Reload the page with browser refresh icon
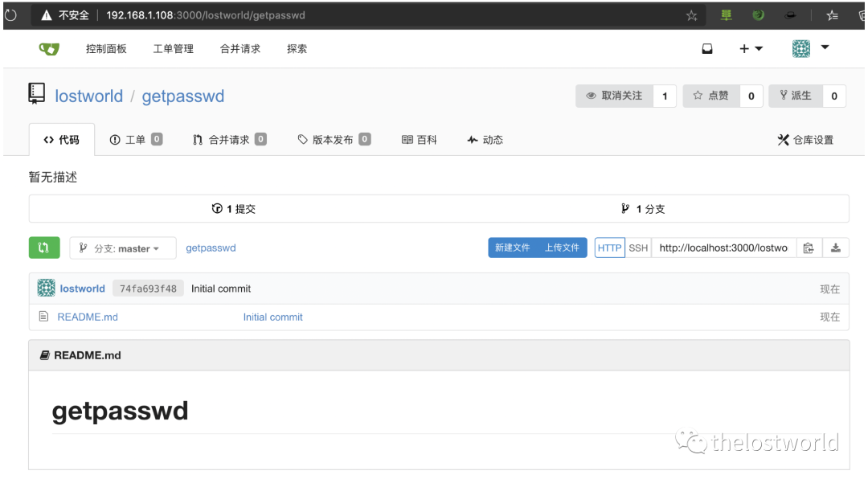Screen dimensions: 868x479 [10, 15]
